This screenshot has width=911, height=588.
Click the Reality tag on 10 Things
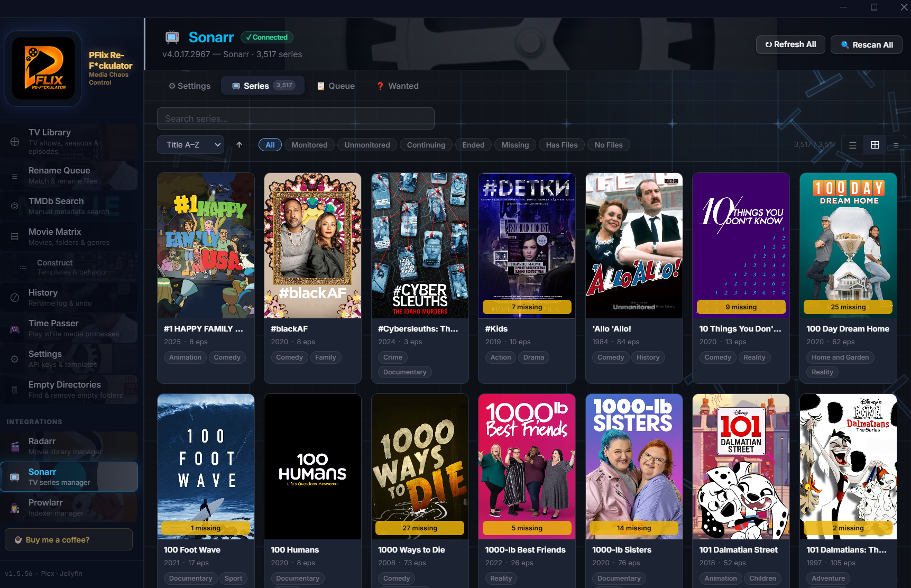pos(754,357)
